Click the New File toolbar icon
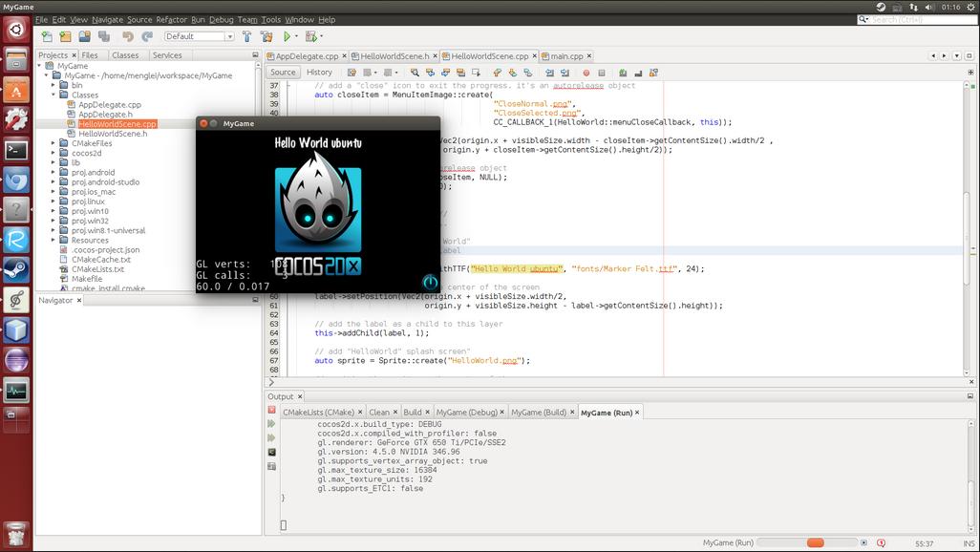This screenshot has width=980, height=552. (x=46, y=36)
